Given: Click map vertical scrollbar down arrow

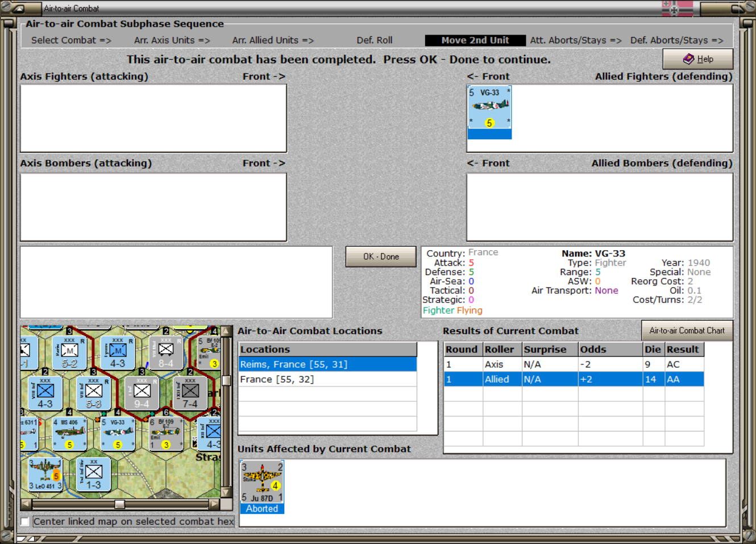Looking at the screenshot, I should (226, 492).
